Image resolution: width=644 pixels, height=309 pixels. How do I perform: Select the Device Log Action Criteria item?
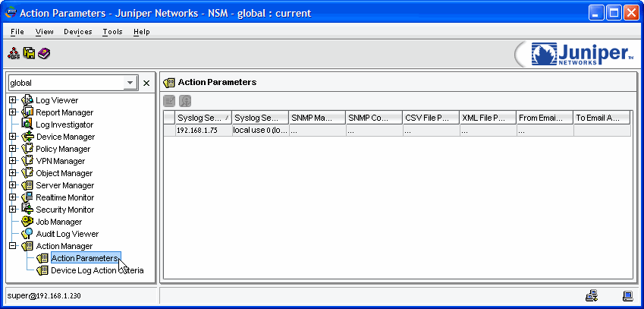pos(97,270)
